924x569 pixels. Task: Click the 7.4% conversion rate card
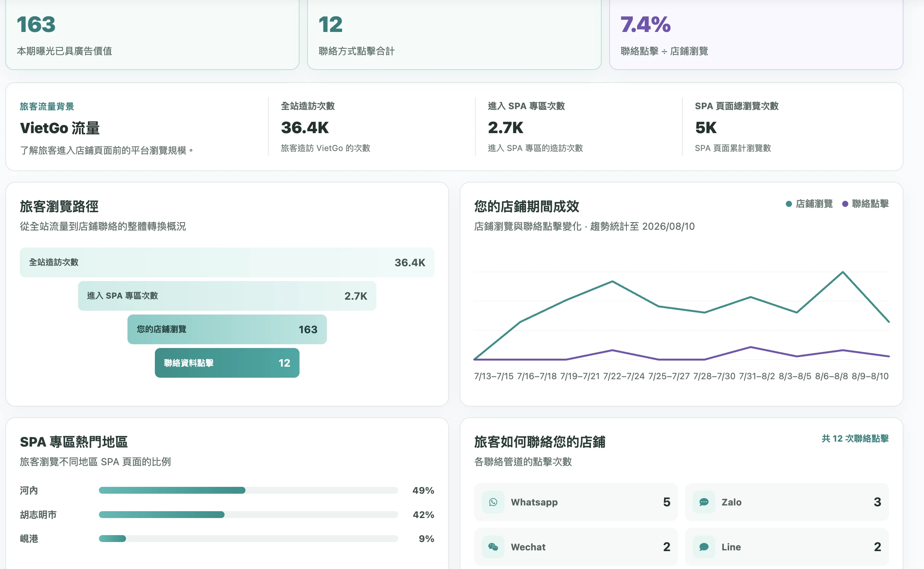756,34
